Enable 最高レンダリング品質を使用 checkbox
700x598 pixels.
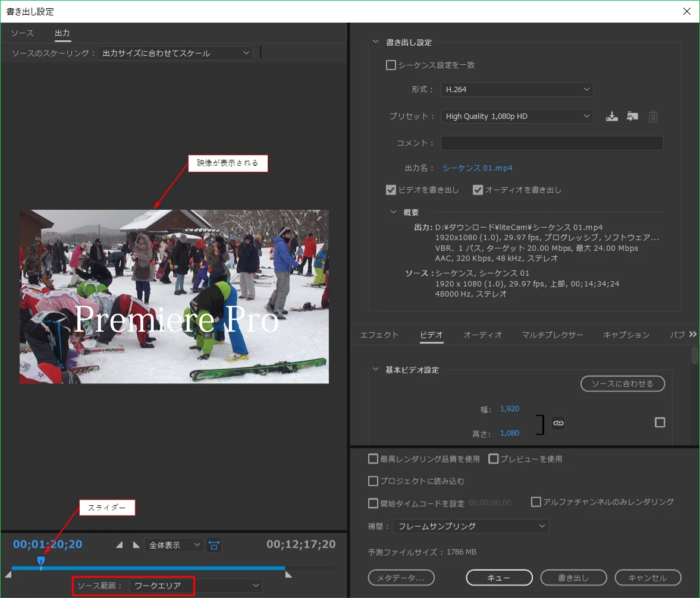373,459
